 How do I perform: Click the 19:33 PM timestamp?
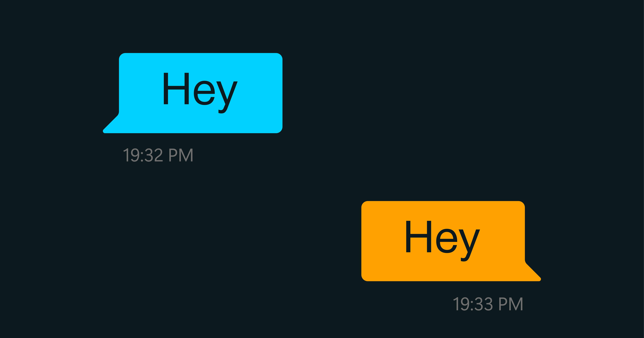point(488,304)
